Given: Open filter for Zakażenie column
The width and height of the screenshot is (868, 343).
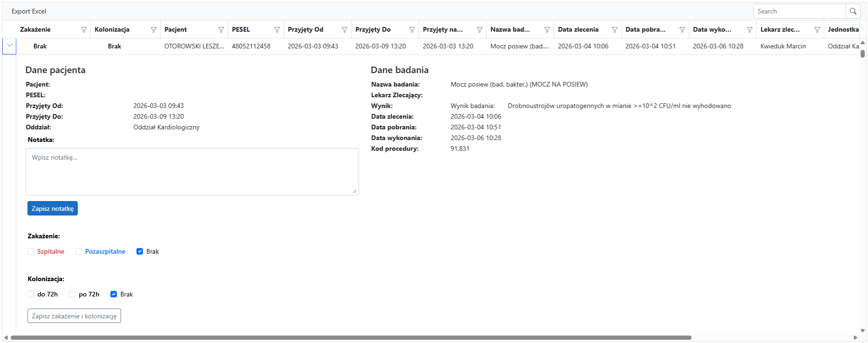Looking at the screenshot, I should (84, 30).
